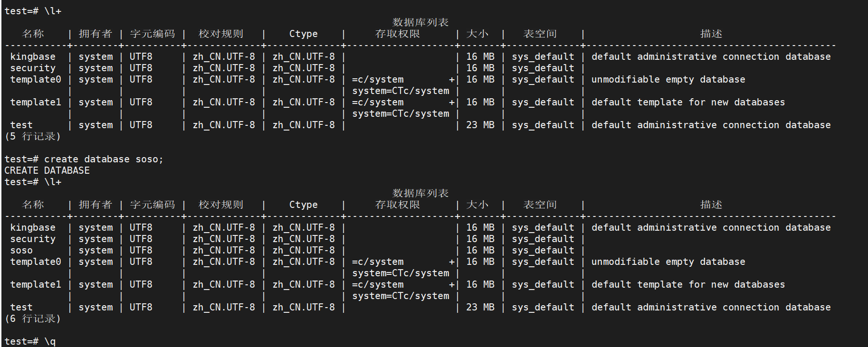
Task: Click "unmodifiable empty database" in the lower table
Action: (668, 262)
